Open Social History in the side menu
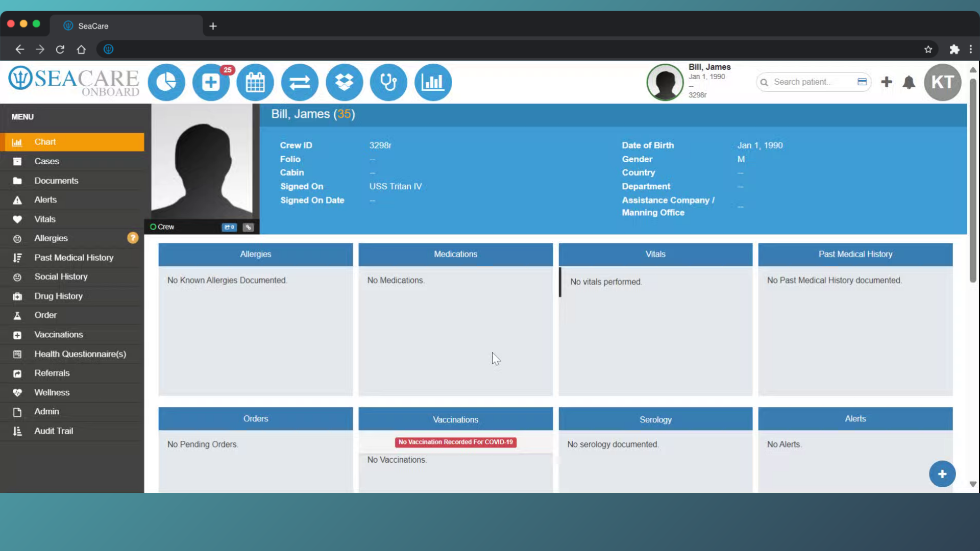The image size is (980, 551). pyautogui.click(x=72, y=277)
